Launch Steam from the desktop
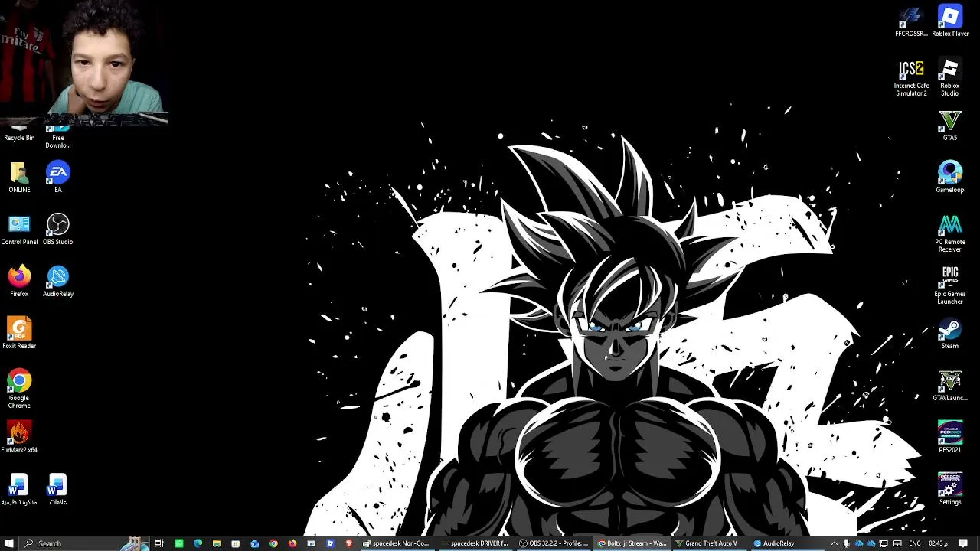The width and height of the screenshot is (980, 551). [949, 334]
